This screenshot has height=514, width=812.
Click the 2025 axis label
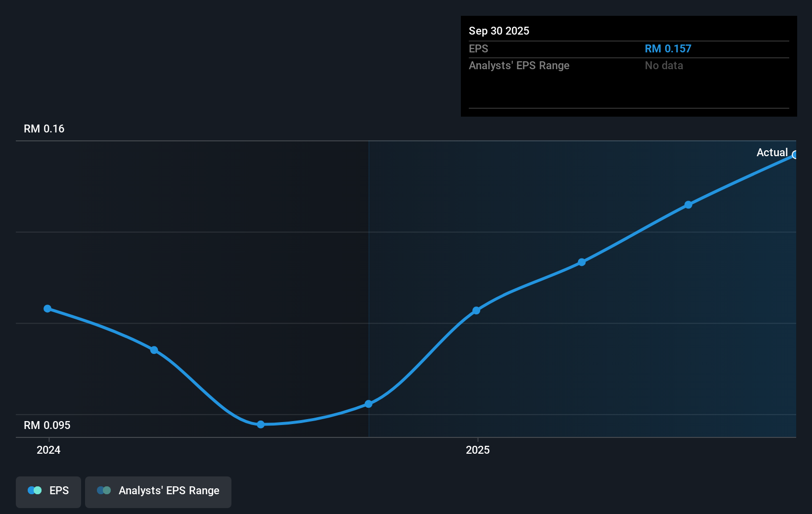coord(477,450)
